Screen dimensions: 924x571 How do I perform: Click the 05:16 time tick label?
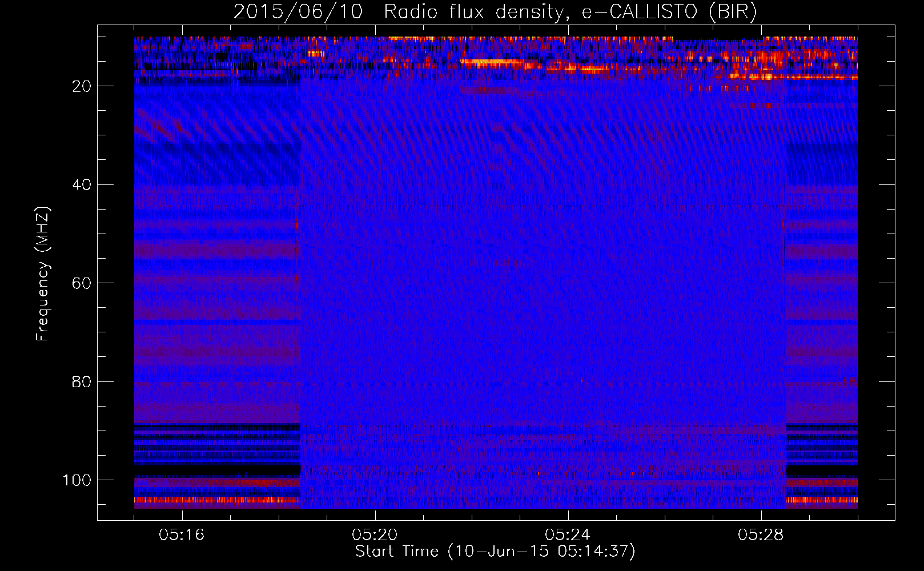click(x=182, y=535)
